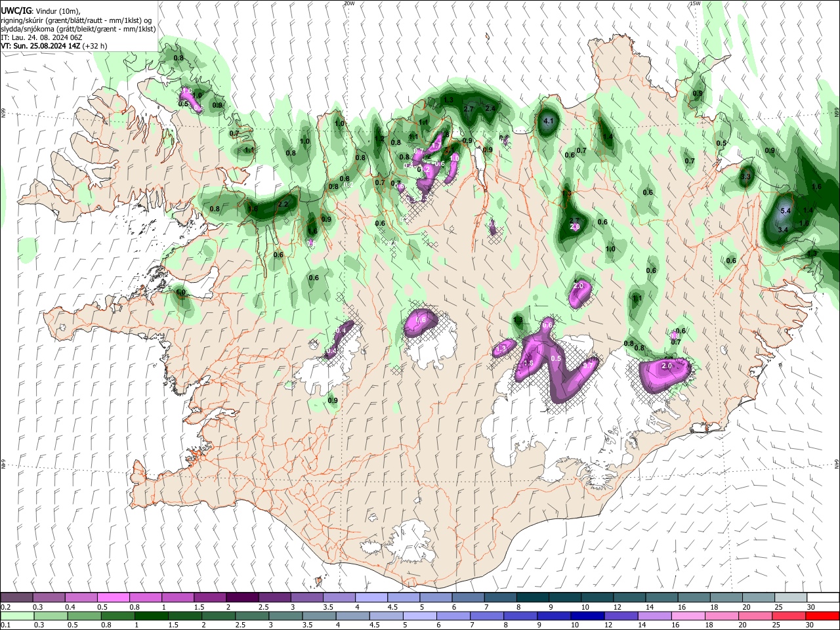Click the navy blue swatch labeled 10 in lower legend
This screenshot has width=840, height=630.
click(x=587, y=616)
